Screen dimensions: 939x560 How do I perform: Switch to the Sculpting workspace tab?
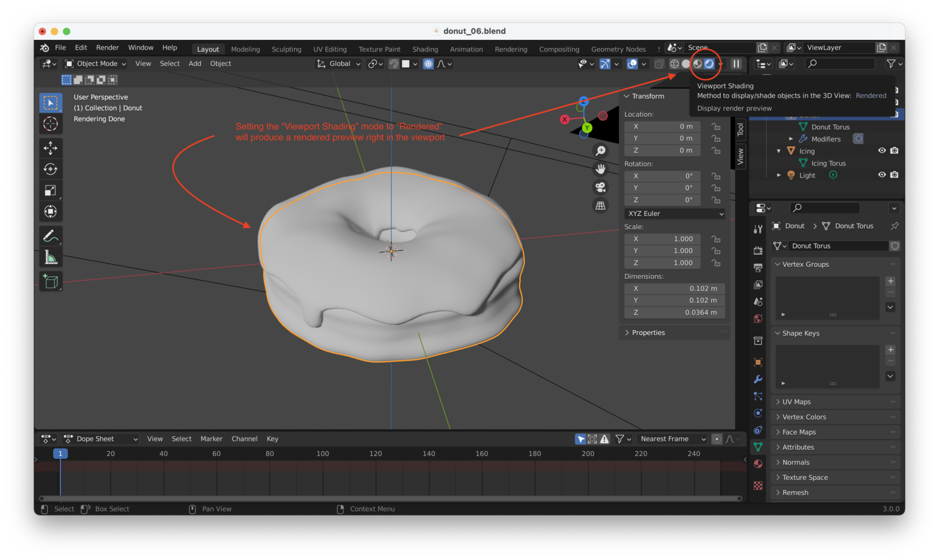click(x=286, y=49)
